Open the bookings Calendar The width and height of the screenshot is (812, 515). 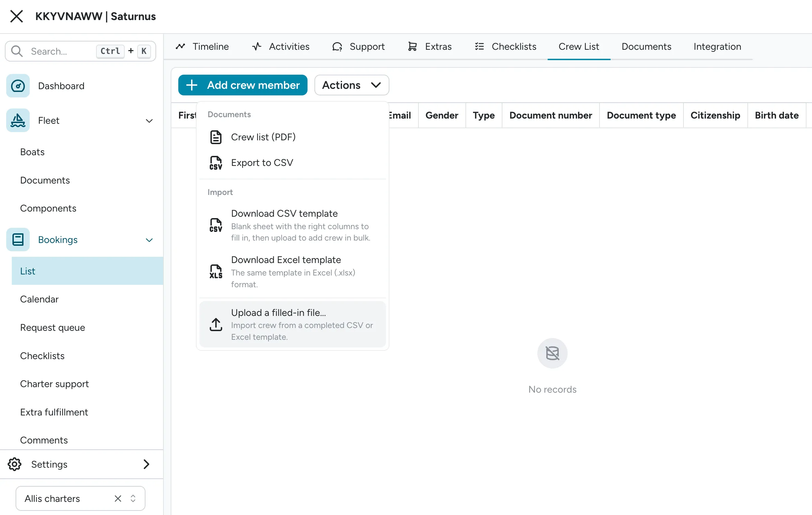point(39,299)
